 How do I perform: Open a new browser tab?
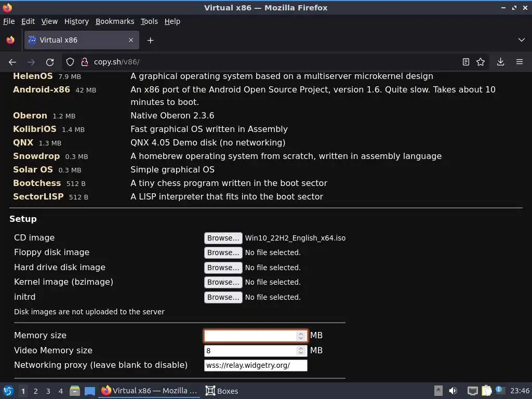coord(150,41)
